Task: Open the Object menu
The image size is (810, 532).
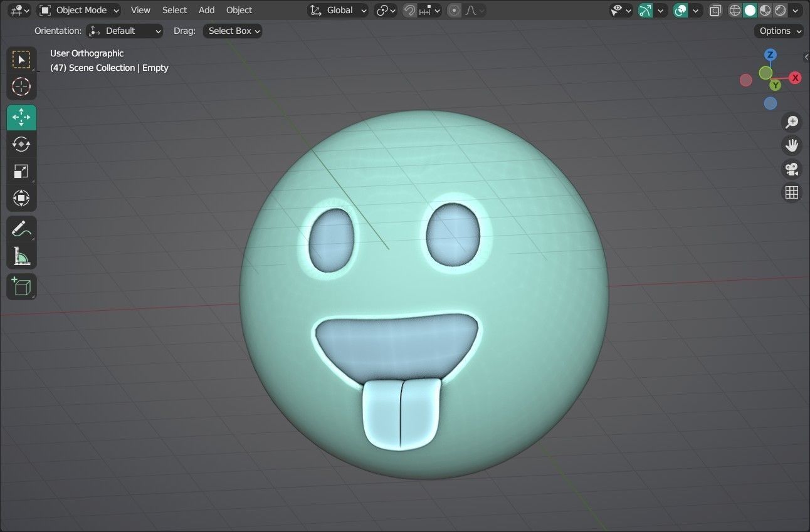Action: pos(239,10)
